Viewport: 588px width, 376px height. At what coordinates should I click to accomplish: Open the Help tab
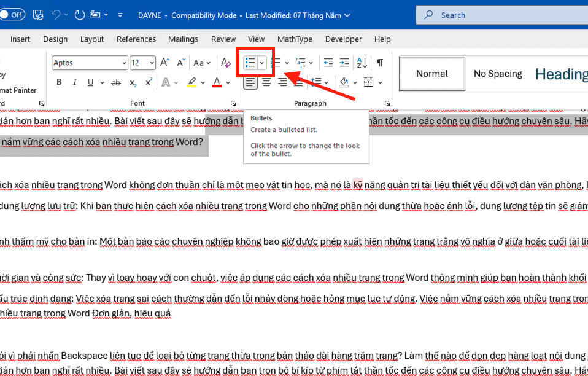pos(382,39)
